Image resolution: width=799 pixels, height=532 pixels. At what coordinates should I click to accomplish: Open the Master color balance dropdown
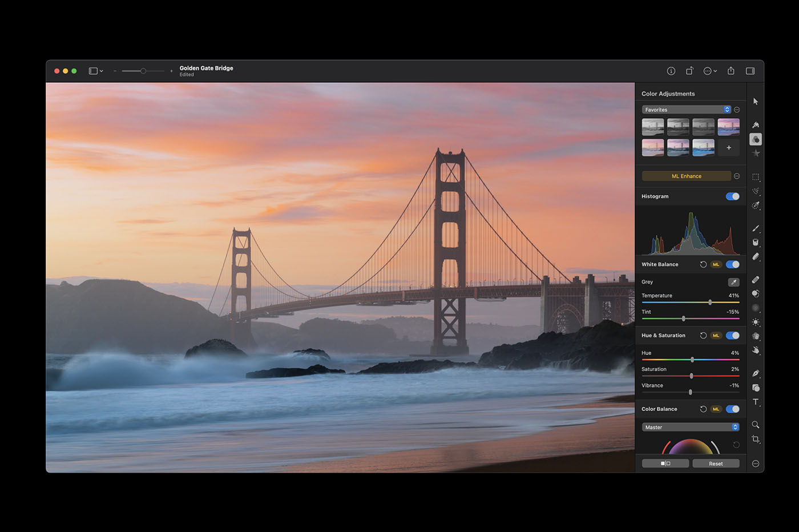(691, 427)
